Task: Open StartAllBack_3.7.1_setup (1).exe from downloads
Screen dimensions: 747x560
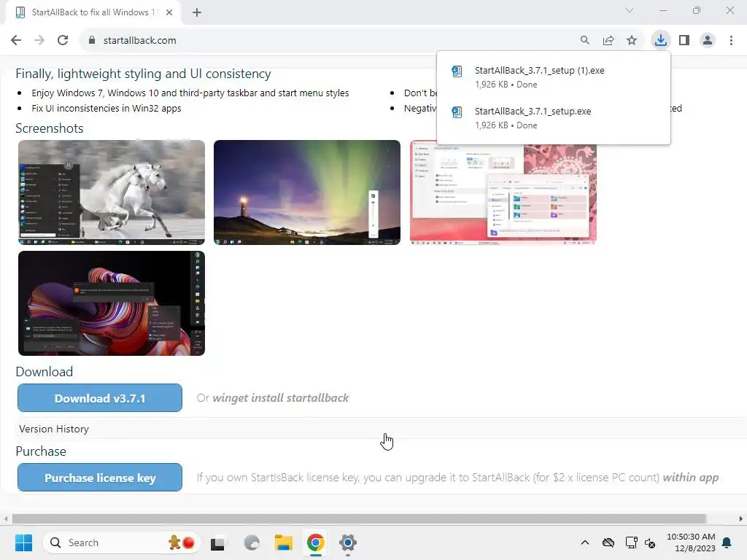Action: click(x=553, y=77)
